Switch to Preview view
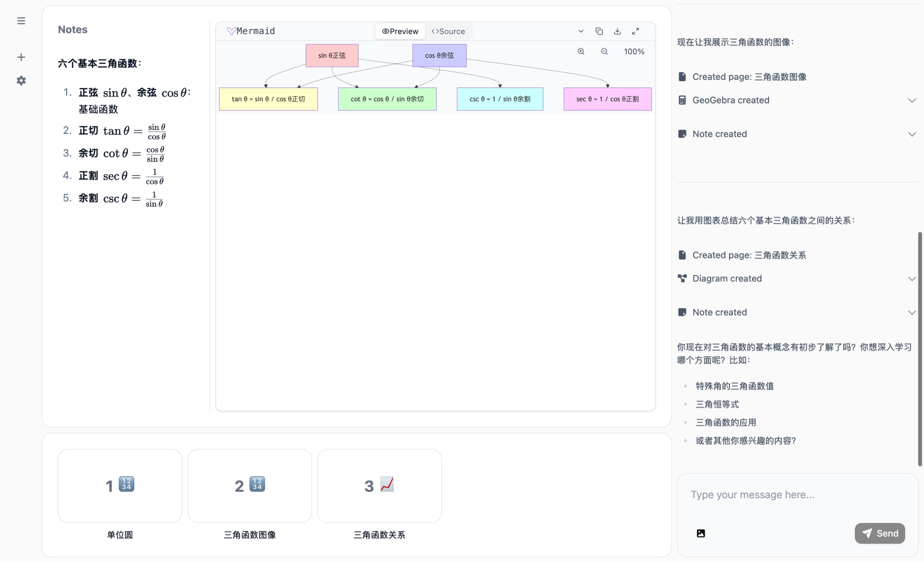Viewport: 924px width, 562px height. [x=400, y=31]
